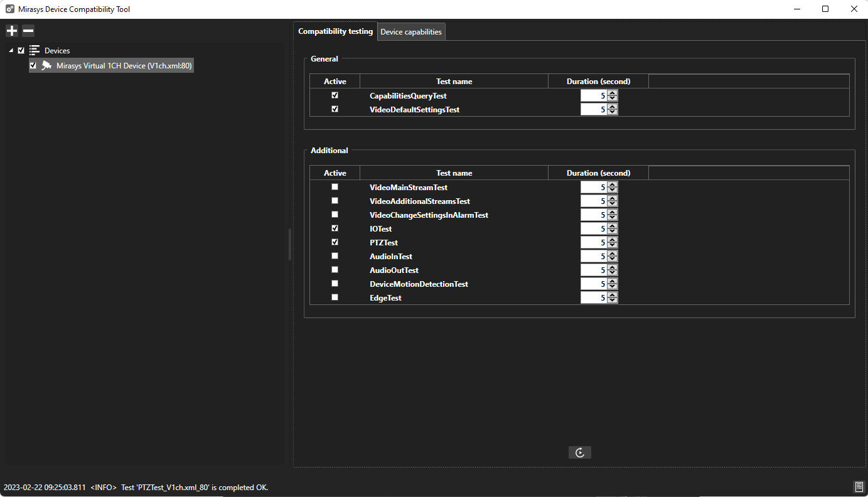Disable the CapabilitiesQueryTest checkbox

335,95
